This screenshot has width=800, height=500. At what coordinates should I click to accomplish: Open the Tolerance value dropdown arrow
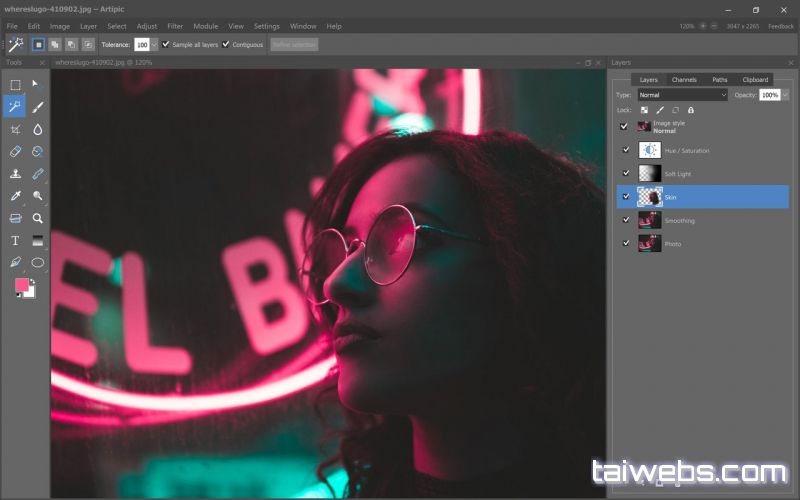pyautogui.click(x=154, y=45)
